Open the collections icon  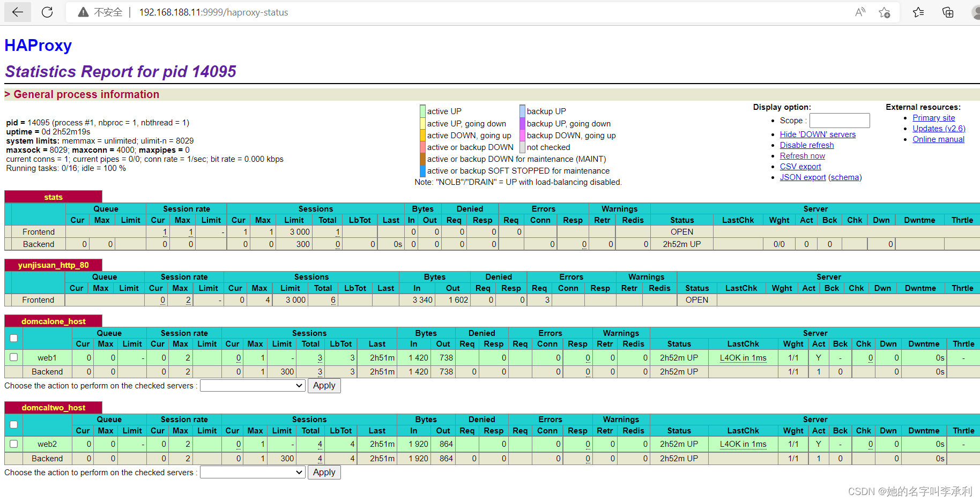click(x=948, y=12)
